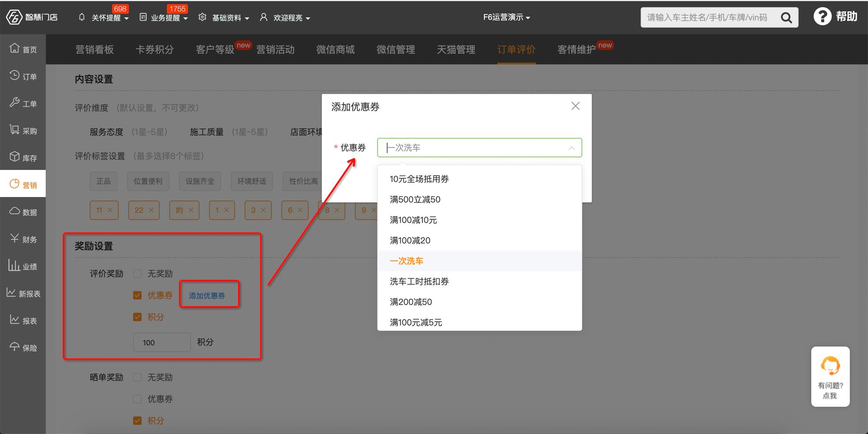Switch to the 客户等级 tab
Screen dimensions: 868x434
(x=215, y=49)
